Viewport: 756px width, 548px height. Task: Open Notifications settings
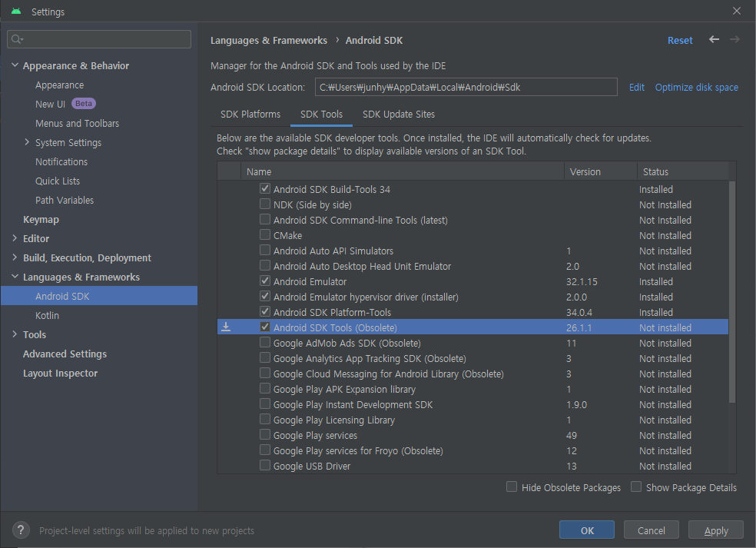pos(61,162)
